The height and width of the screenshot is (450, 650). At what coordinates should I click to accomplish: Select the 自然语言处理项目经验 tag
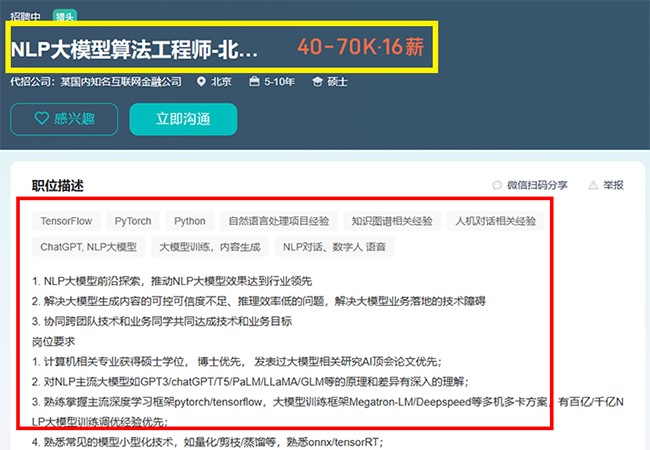(279, 221)
